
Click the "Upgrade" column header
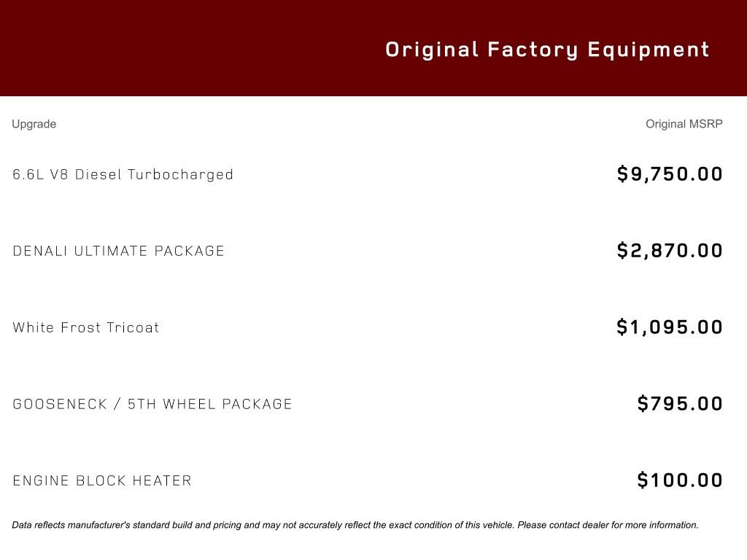[x=34, y=124]
